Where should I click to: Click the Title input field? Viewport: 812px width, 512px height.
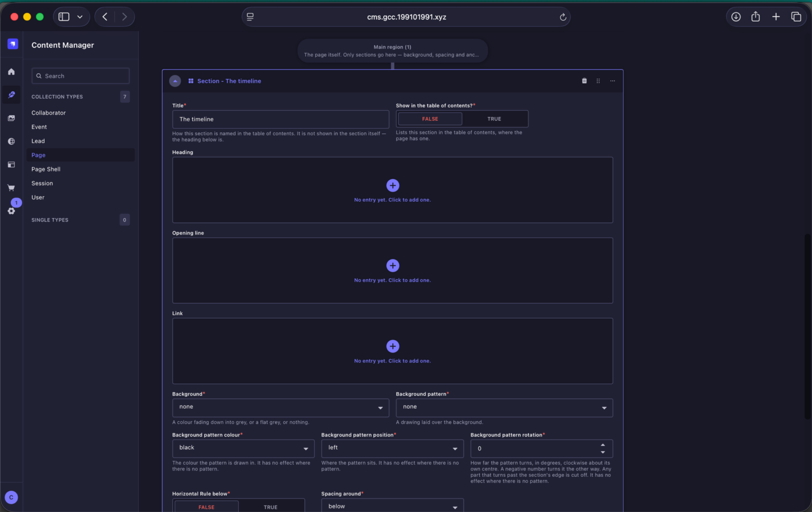[280, 119]
